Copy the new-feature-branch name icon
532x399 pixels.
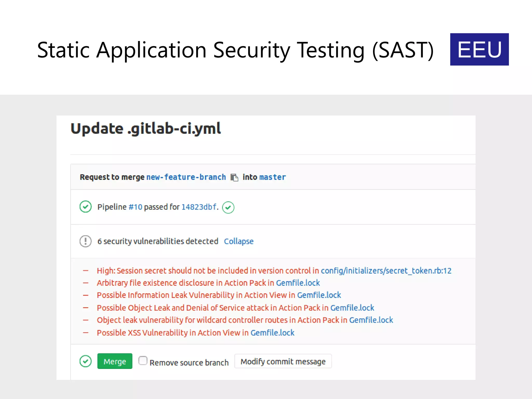tap(234, 177)
